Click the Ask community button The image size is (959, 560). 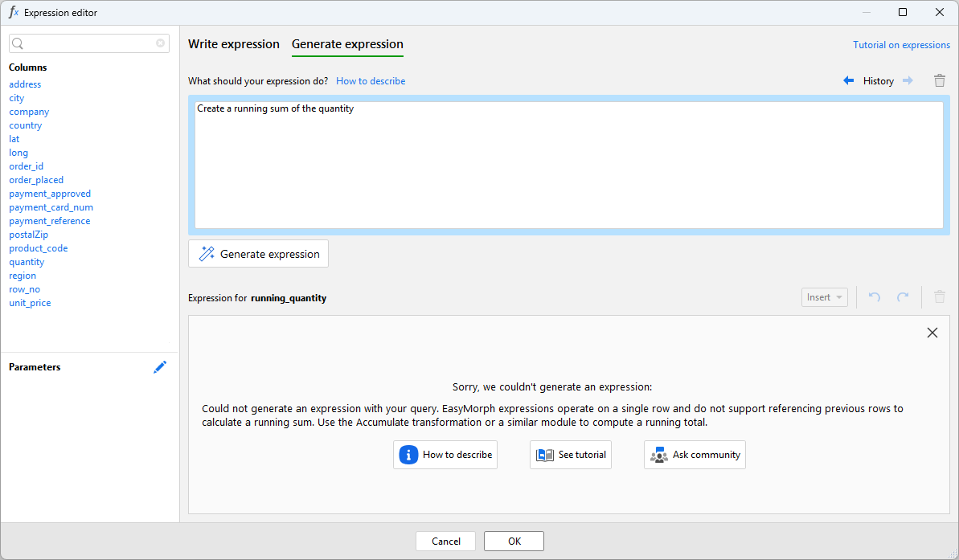pyautogui.click(x=695, y=455)
